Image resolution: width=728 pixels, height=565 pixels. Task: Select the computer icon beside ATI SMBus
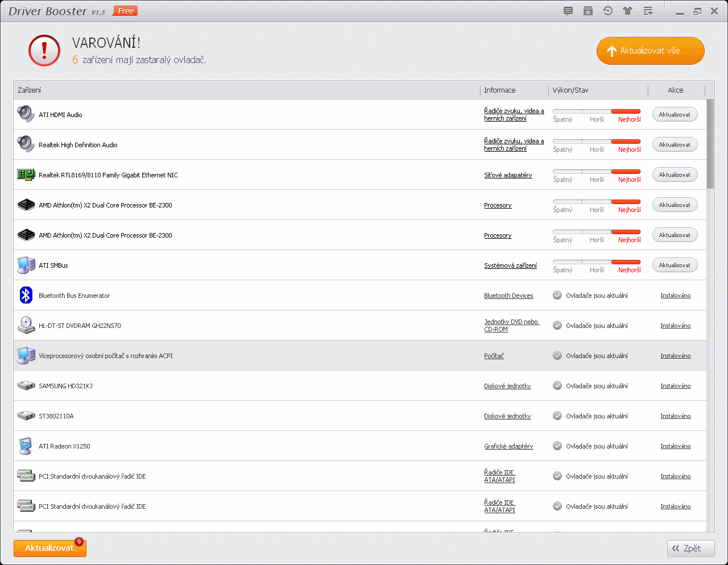click(26, 265)
